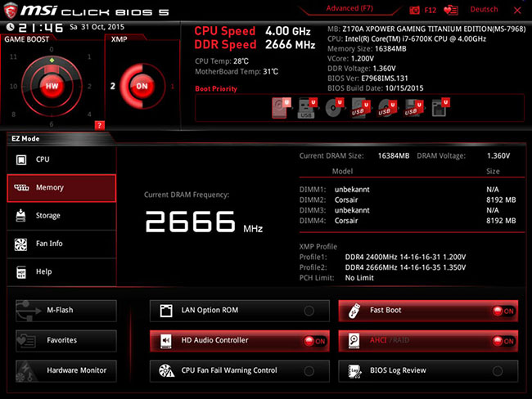The height and width of the screenshot is (399, 532).
Task: Click DRAM Voltage 1.360V value
Action: 498,156
